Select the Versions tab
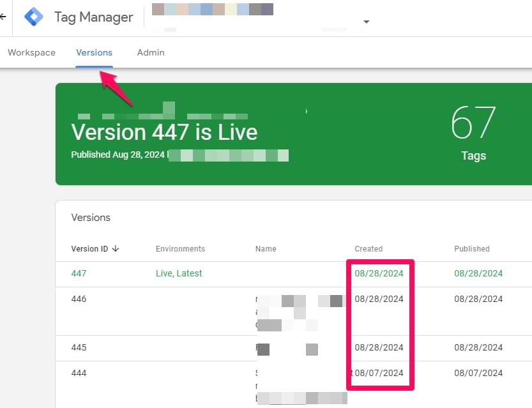This screenshot has height=408, width=532. [94, 52]
